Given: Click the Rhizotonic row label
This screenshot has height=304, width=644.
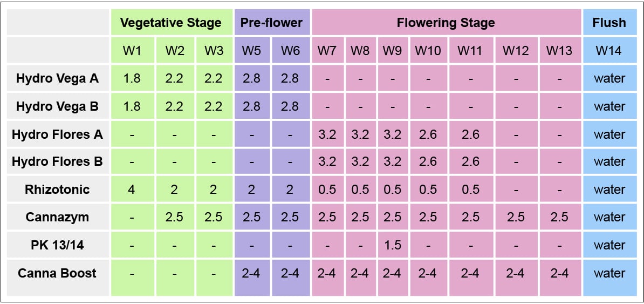Looking at the screenshot, I should (57, 190).
